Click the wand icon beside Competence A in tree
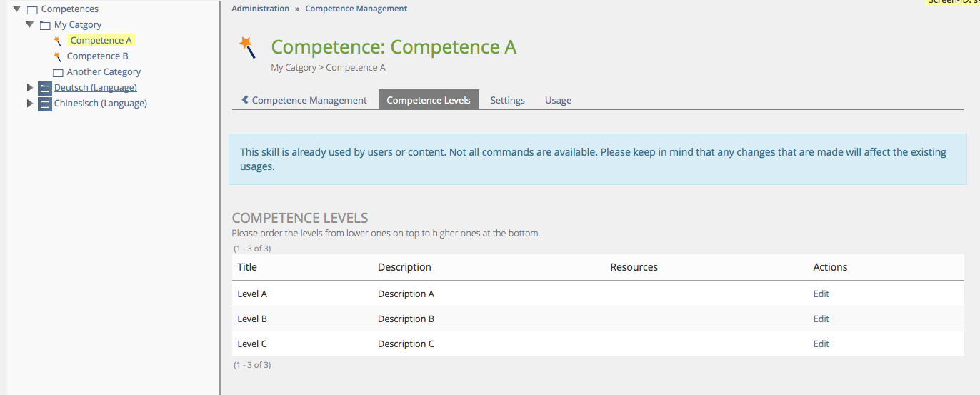 tap(58, 41)
